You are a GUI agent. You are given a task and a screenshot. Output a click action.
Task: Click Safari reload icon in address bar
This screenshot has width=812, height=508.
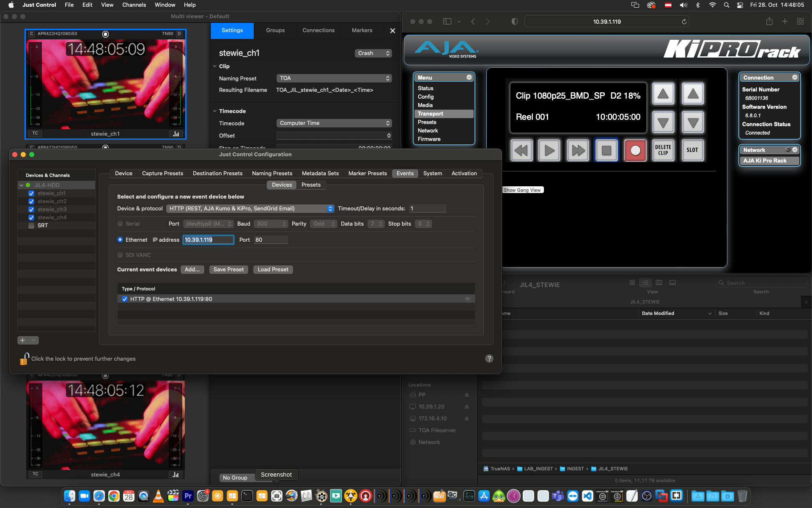point(684,22)
